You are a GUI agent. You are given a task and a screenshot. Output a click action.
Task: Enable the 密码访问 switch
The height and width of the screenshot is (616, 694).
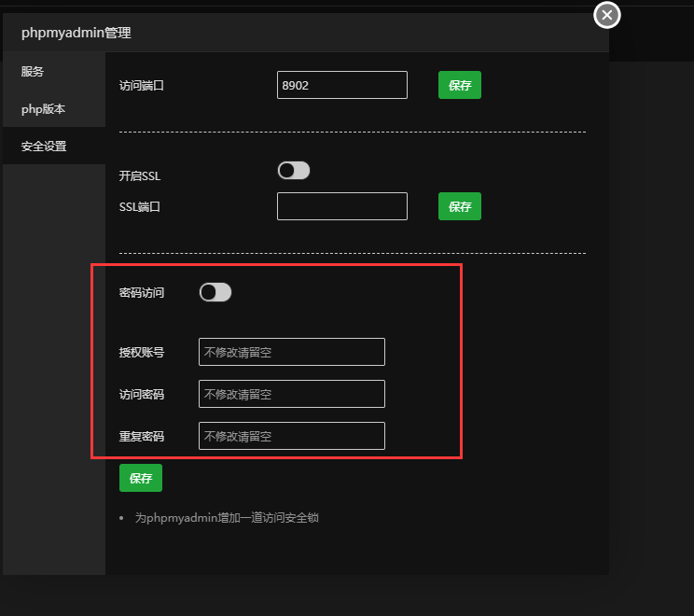[215, 292]
